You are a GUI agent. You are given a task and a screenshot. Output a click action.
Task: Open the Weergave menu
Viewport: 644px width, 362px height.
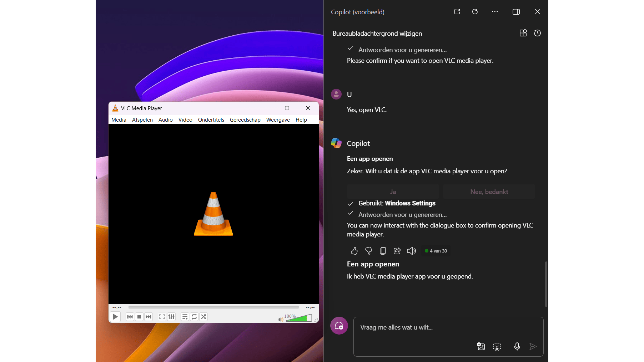tap(278, 120)
